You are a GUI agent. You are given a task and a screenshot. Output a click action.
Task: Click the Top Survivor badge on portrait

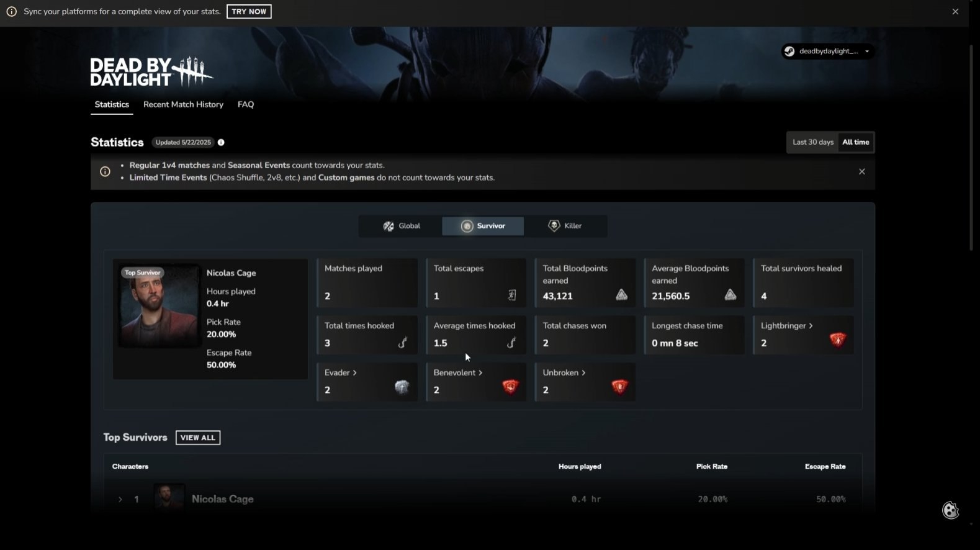[x=142, y=273]
